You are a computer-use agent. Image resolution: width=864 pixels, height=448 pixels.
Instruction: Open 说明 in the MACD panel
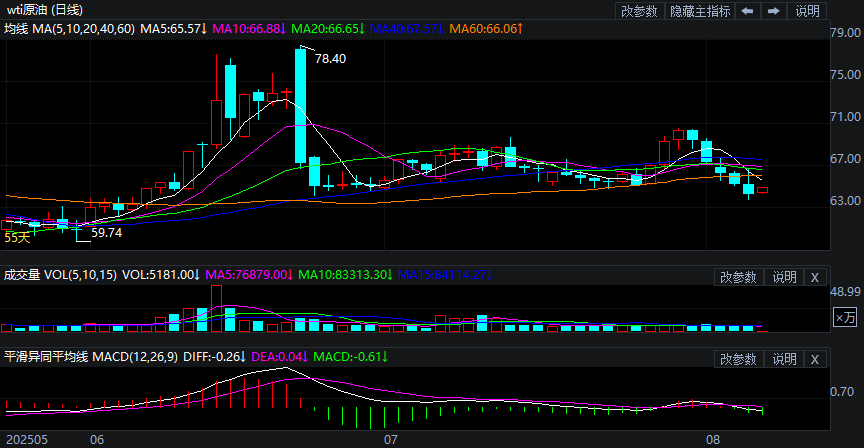click(784, 359)
